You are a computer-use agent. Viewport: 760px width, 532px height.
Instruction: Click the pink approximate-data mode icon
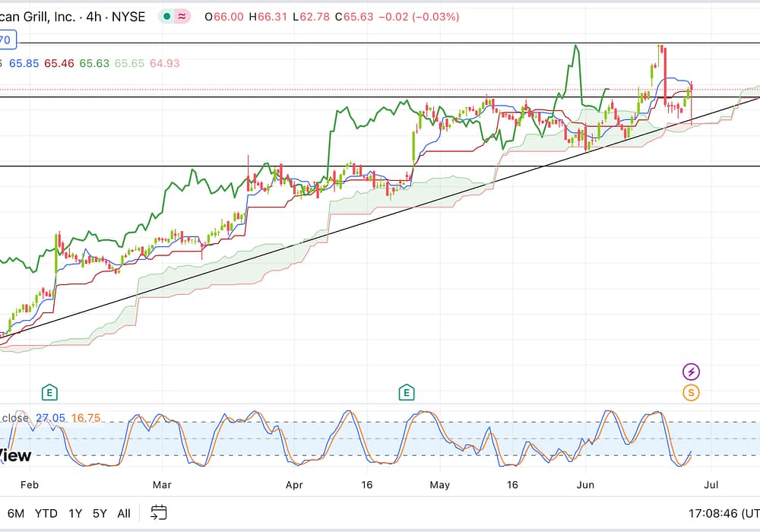183,17
